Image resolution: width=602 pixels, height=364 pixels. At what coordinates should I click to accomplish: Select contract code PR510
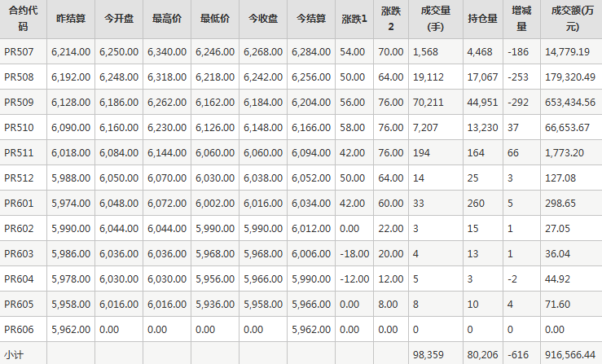pyautogui.click(x=19, y=128)
